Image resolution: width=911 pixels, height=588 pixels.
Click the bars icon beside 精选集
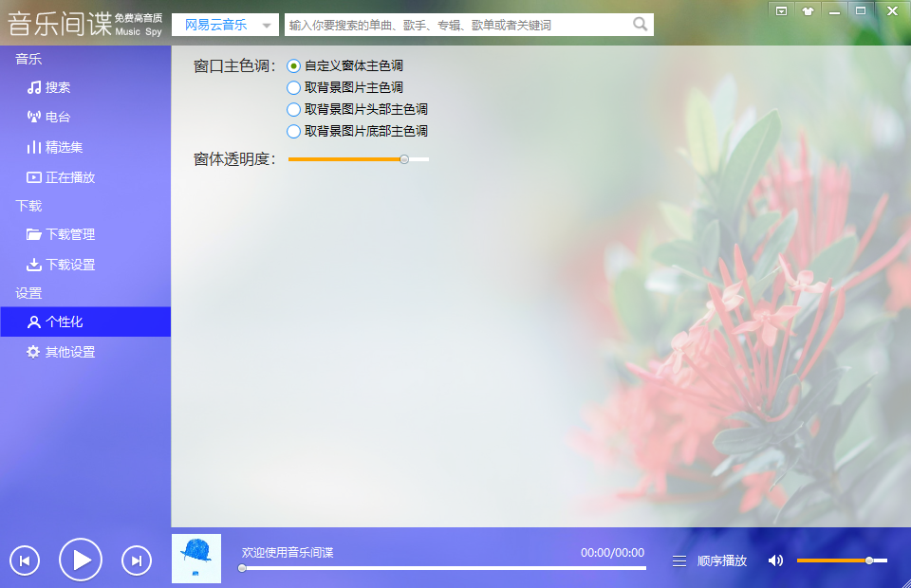[34, 147]
